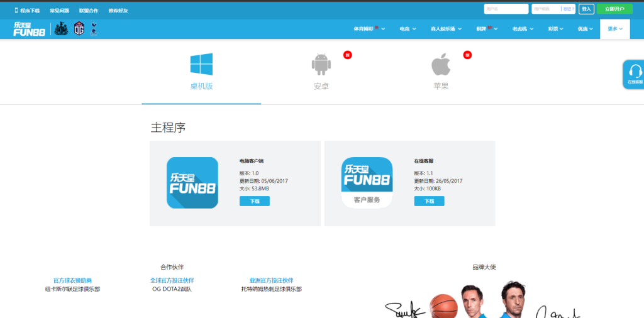
Task: Click the 登入 login button
Action: click(586, 9)
